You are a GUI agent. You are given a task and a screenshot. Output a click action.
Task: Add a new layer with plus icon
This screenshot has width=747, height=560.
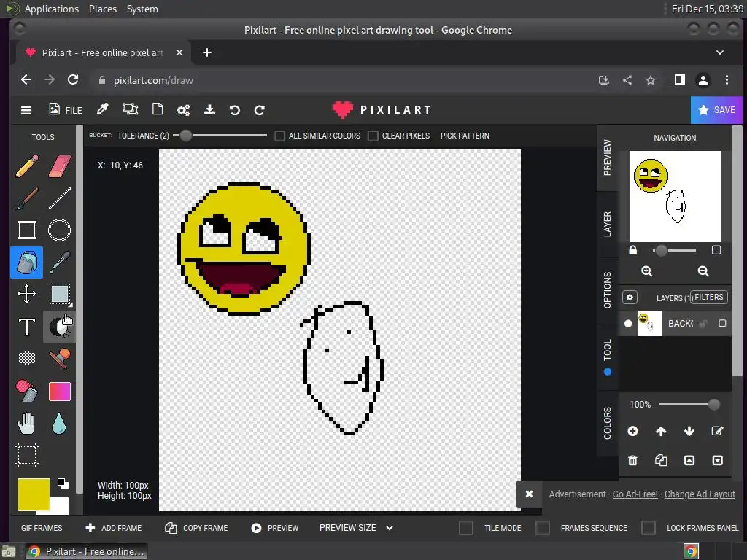coord(632,431)
